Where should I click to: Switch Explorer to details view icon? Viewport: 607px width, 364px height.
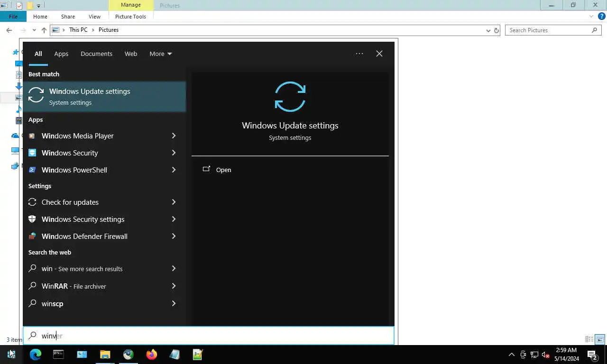pyautogui.click(x=589, y=339)
